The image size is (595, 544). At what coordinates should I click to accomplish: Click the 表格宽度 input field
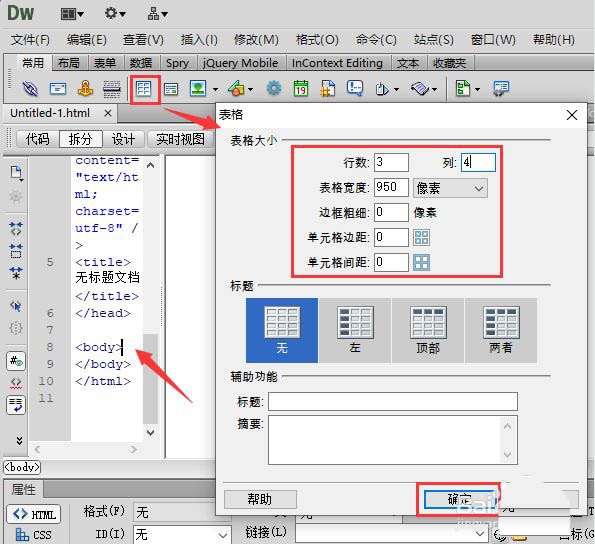391,188
